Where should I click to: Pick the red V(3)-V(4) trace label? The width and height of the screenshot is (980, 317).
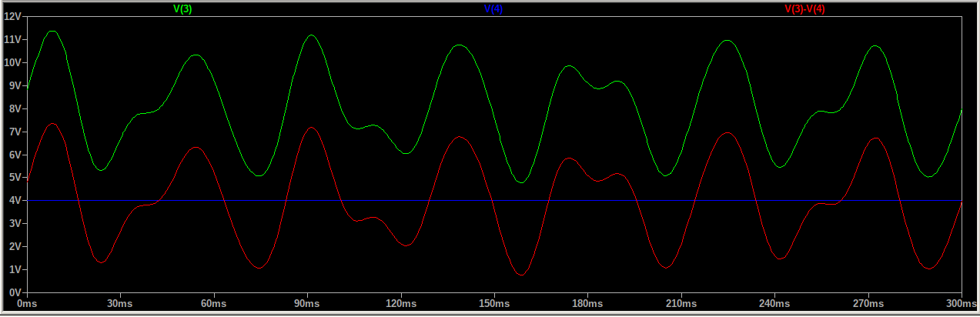pyautogui.click(x=804, y=9)
